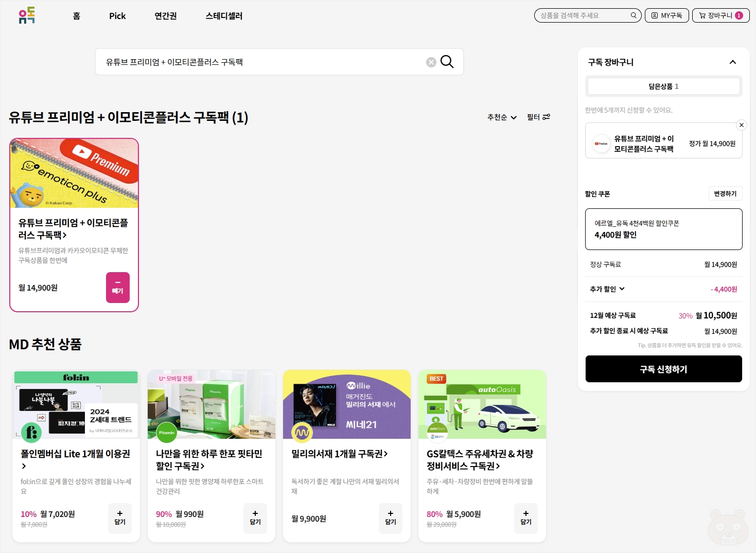
Task: Click the 월 10,500원 expected fee text
Action: coord(716,315)
